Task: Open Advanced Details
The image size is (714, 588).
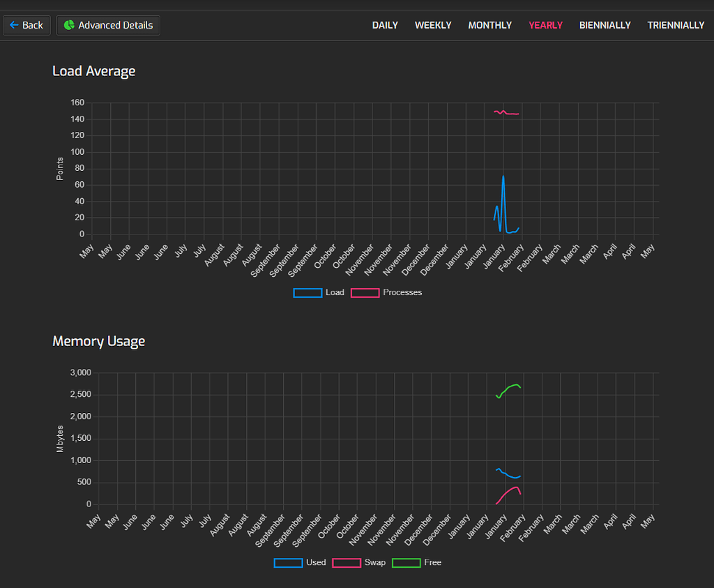Action: click(x=108, y=24)
